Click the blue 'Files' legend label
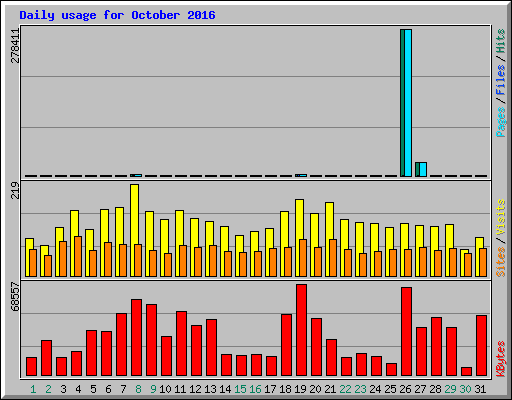512x400 pixels. pyautogui.click(x=501, y=80)
